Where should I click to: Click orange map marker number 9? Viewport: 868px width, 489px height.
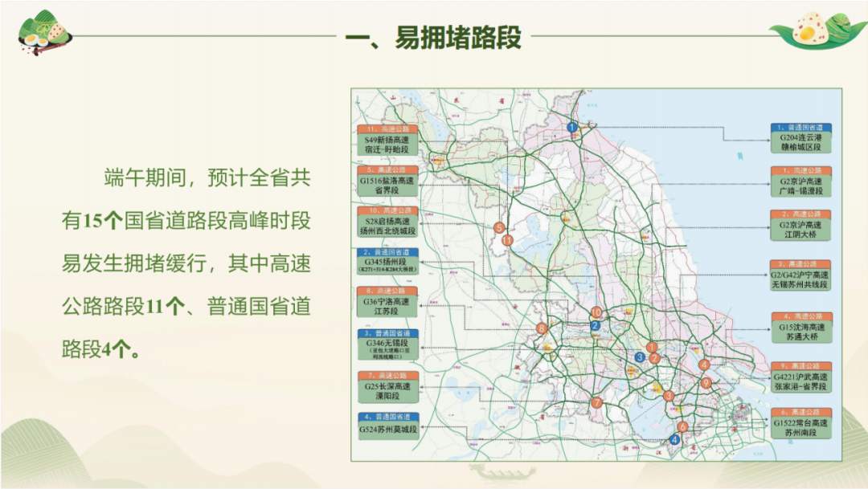[x=706, y=383]
